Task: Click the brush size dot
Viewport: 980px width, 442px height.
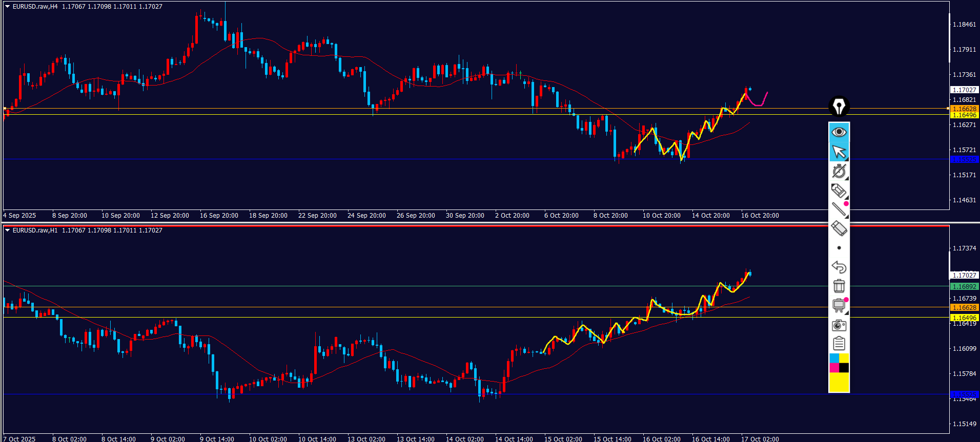Action: pyautogui.click(x=839, y=248)
